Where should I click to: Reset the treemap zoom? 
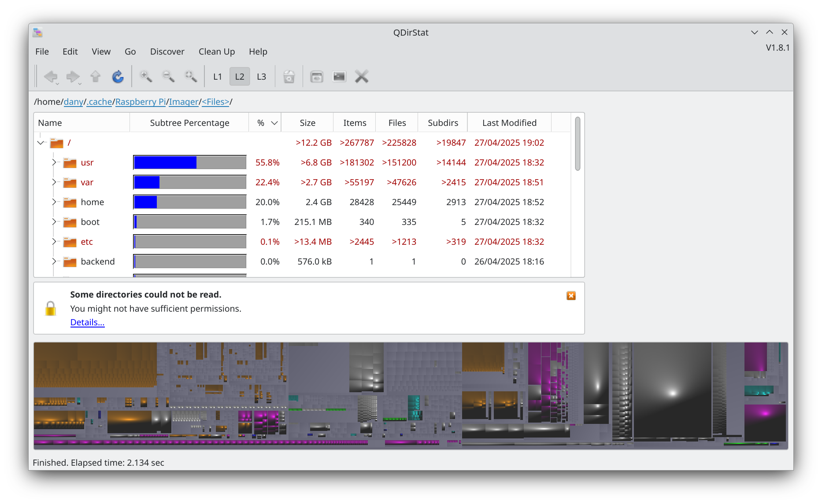pyautogui.click(x=190, y=77)
